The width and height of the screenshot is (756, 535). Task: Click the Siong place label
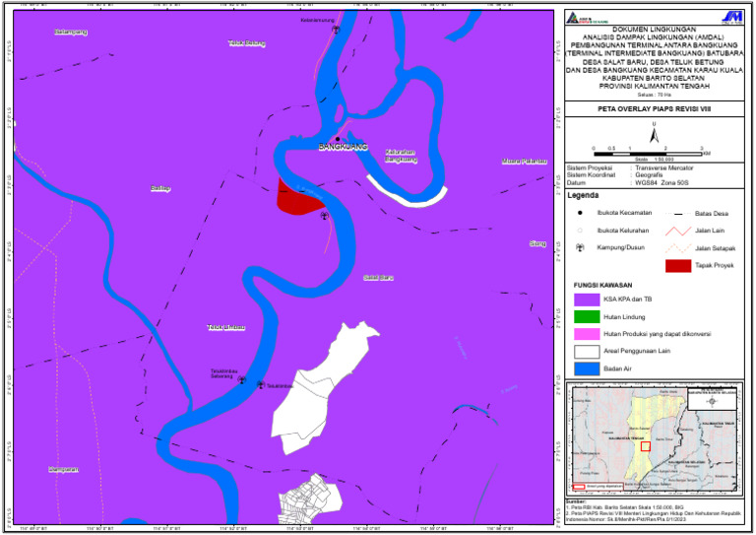pyautogui.click(x=538, y=243)
